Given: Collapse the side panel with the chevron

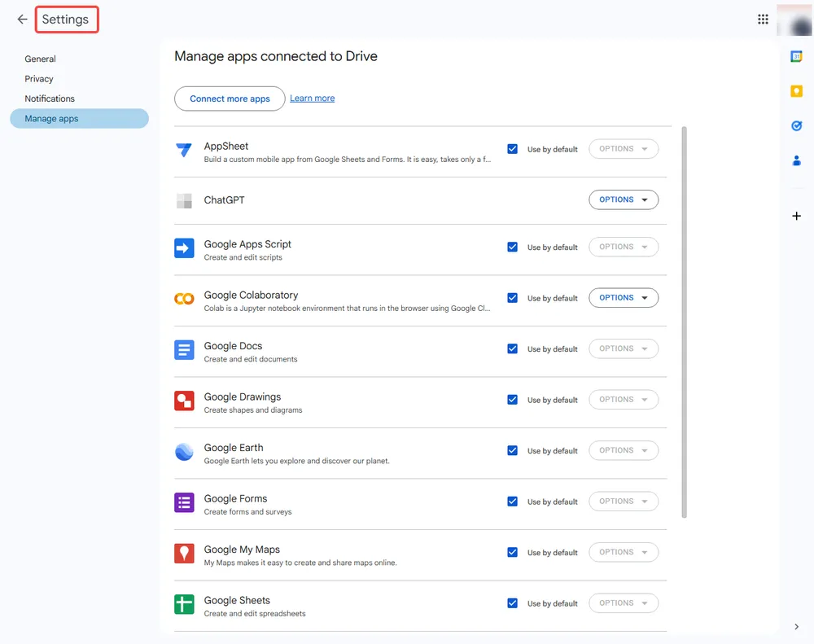Looking at the screenshot, I should pyautogui.click(x=796, y=627).
